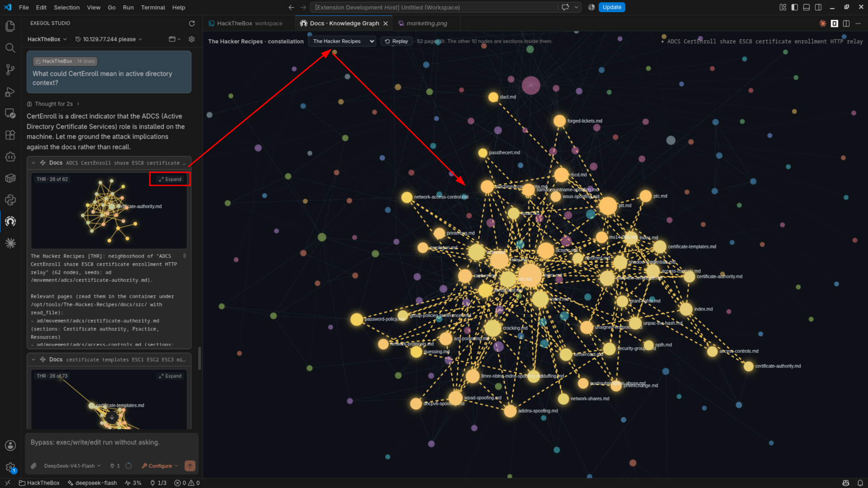Click the progress ring in chat input
868x488 pixels.
[129, 466]
